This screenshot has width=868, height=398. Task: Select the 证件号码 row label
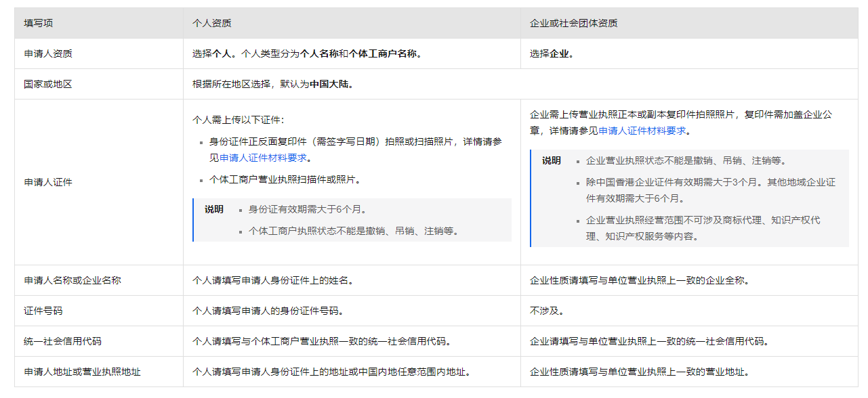tap(43, 311)
